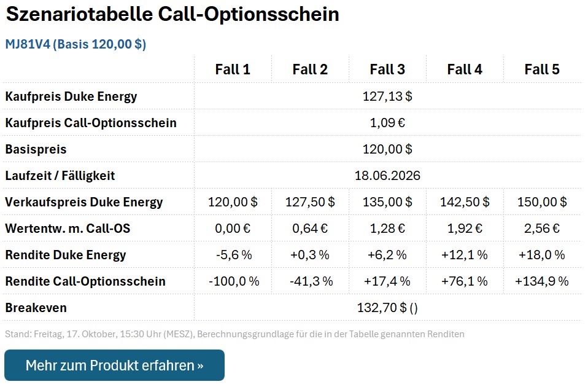588x387 pixels.
Task: Click the 127,13 $ purchase price value
Action: coord(387,96)
